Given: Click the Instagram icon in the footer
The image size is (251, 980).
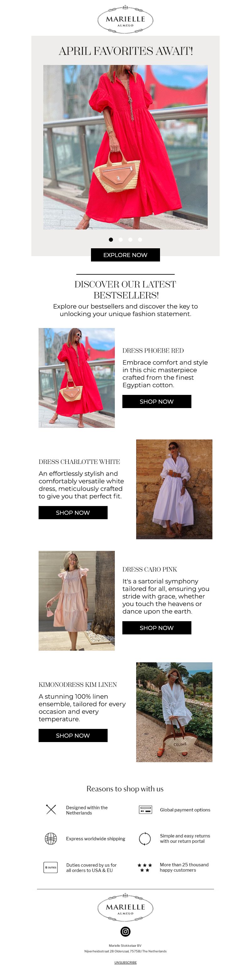Looking at the screenshot, I should click(x=125, y=931).
